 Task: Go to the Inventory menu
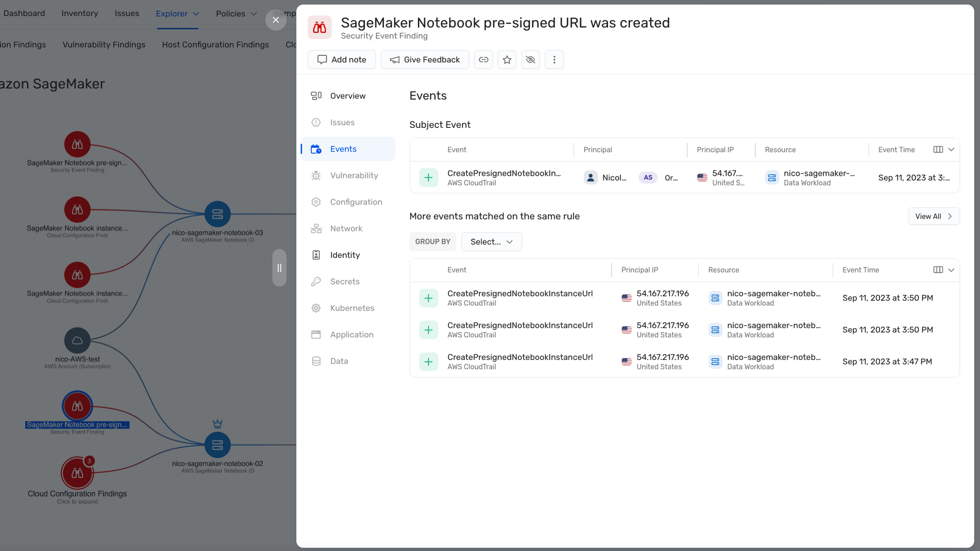coord(80,14)
